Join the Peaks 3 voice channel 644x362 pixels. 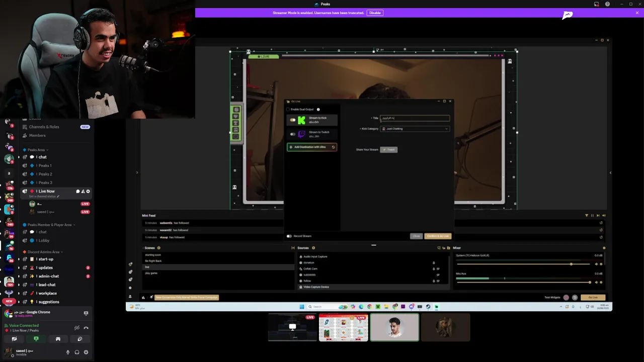click(x=55, y=183)
